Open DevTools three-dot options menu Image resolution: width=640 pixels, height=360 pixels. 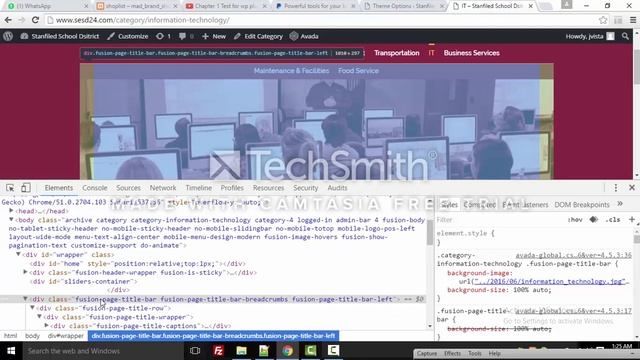[x=616, y=188]
